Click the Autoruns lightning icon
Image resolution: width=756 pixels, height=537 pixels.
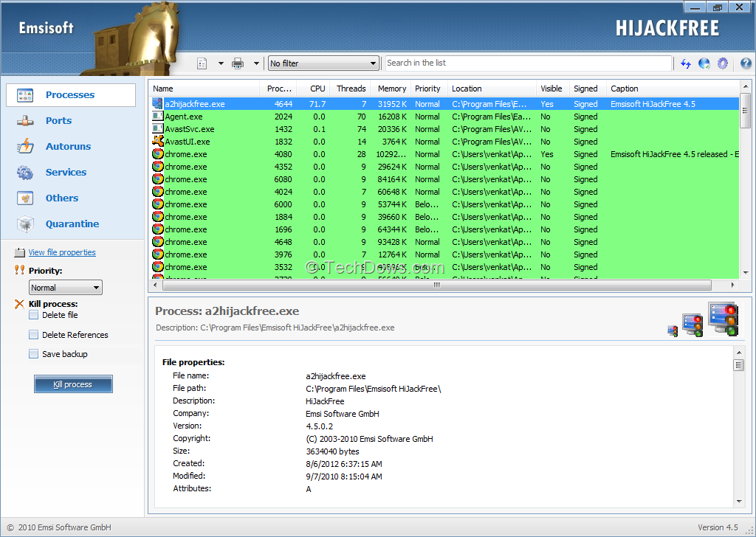coord(25,146)
